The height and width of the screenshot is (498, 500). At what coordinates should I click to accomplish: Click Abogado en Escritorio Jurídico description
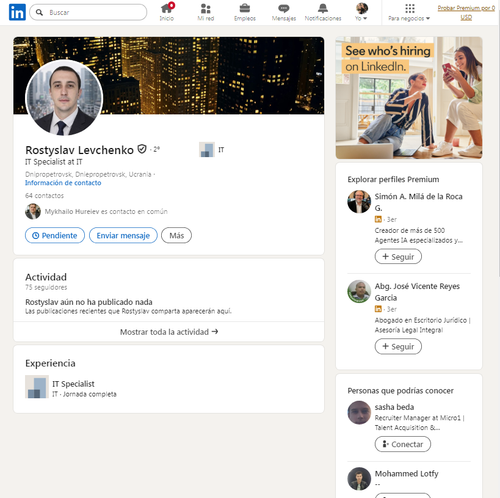(422, 325)
